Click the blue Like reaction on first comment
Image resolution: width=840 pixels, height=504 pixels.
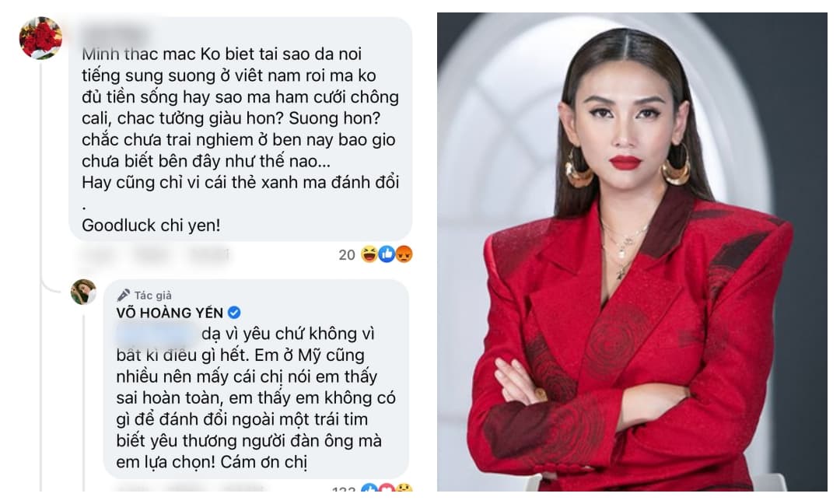click(x=387, y=254)
